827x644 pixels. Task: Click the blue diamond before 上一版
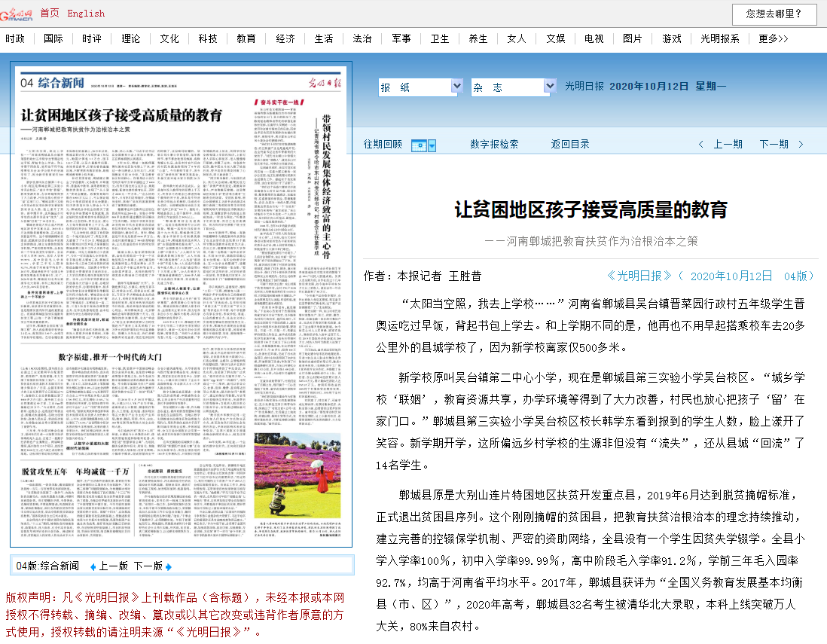[x=93, y=566]
